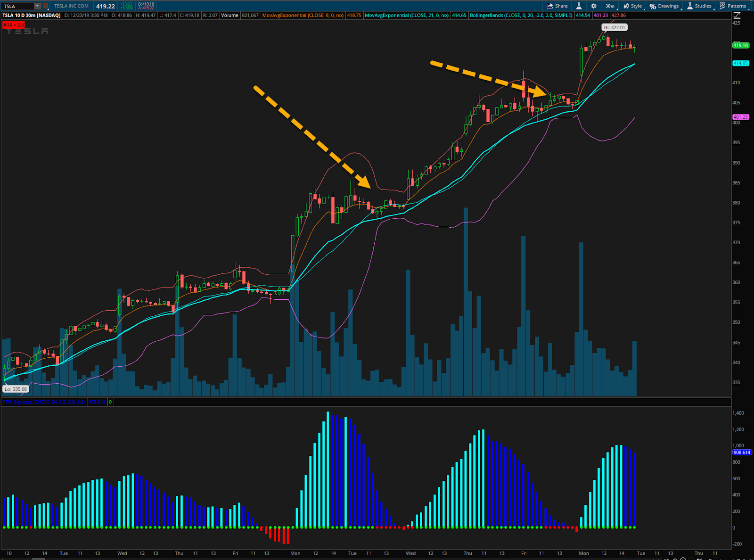Click the 908.614 value in the squeeze header

(97, 402)
